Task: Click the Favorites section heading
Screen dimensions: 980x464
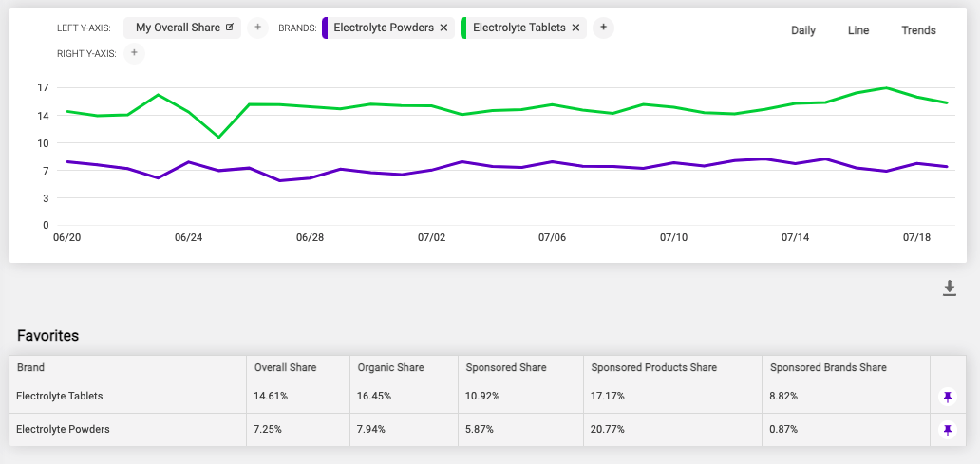Action: click(48, 335)
